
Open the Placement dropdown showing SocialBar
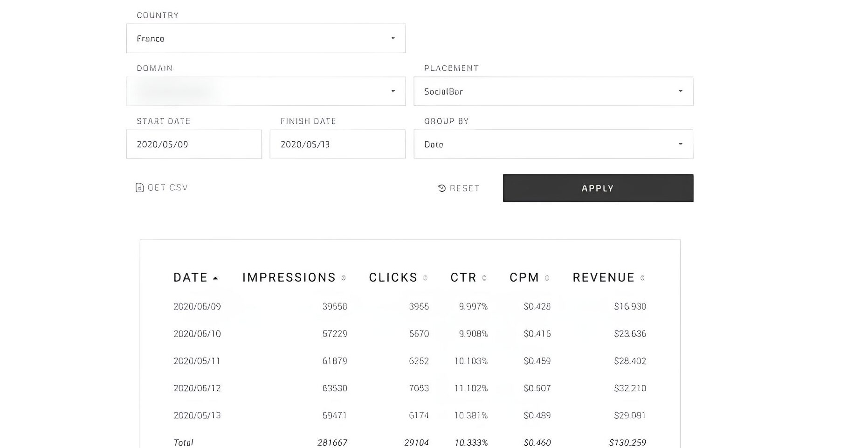(553, 91)
